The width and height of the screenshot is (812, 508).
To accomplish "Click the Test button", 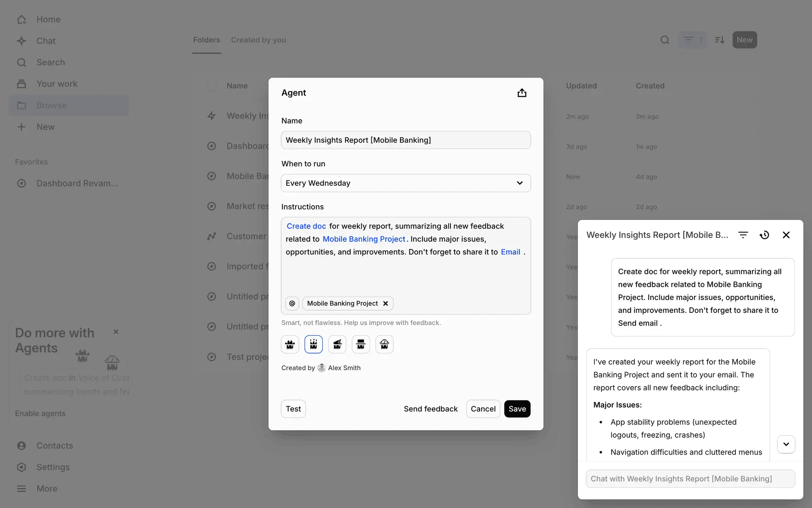I will click(293, 409).
